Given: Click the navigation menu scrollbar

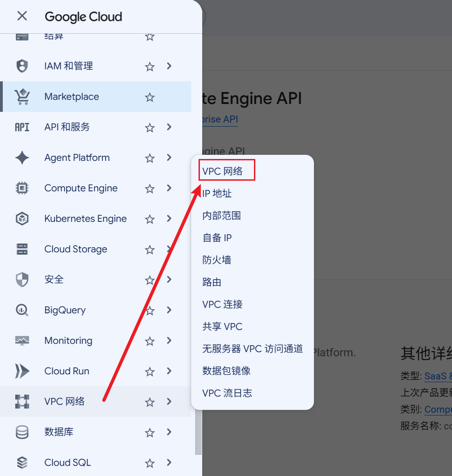Looking at the screenshot, I should tap(199, 431).
